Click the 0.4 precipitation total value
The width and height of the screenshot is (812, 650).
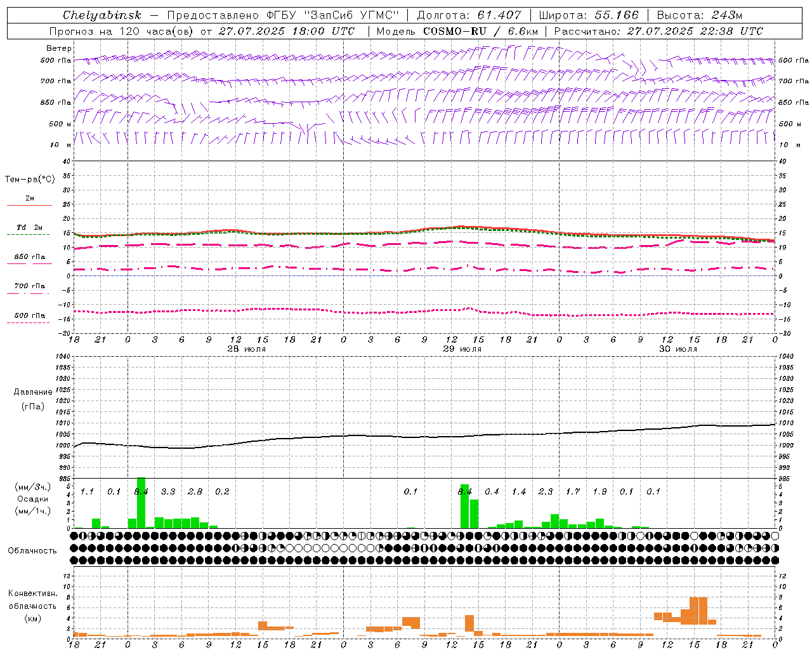point(492,491)
